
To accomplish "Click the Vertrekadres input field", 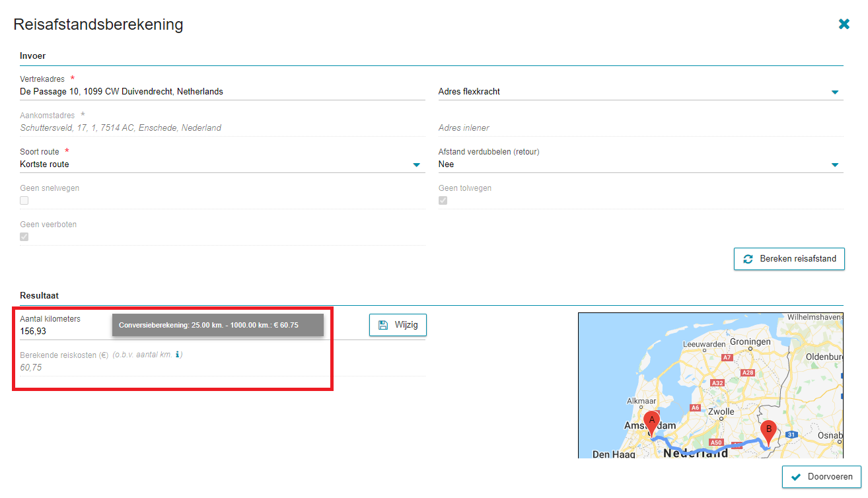I will click(x=223, y=92).
